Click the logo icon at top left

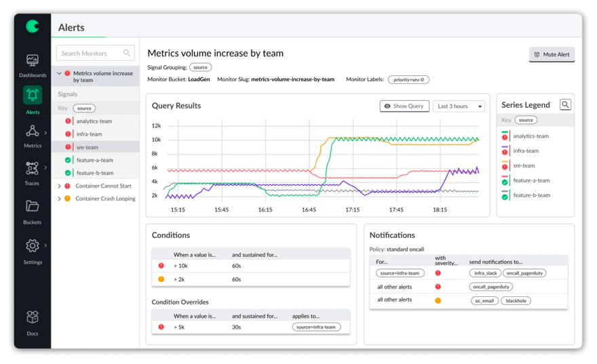(32, 26)
